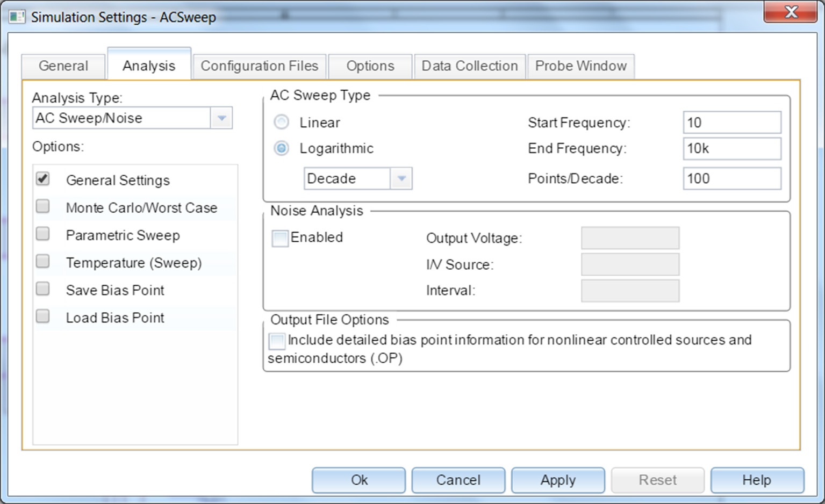Check the Parametric Sweep option
The height and width of the screenshot is (504, 825).
[42, 234]
